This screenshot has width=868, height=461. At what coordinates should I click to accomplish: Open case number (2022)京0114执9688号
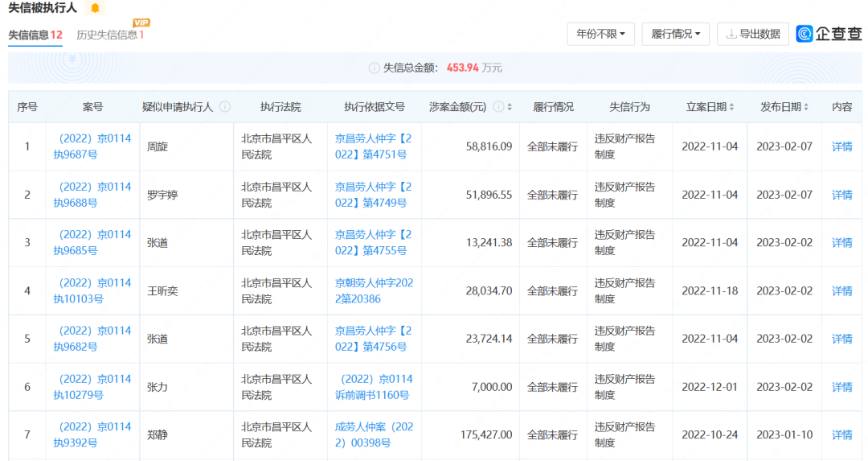[x=92, y=195]
